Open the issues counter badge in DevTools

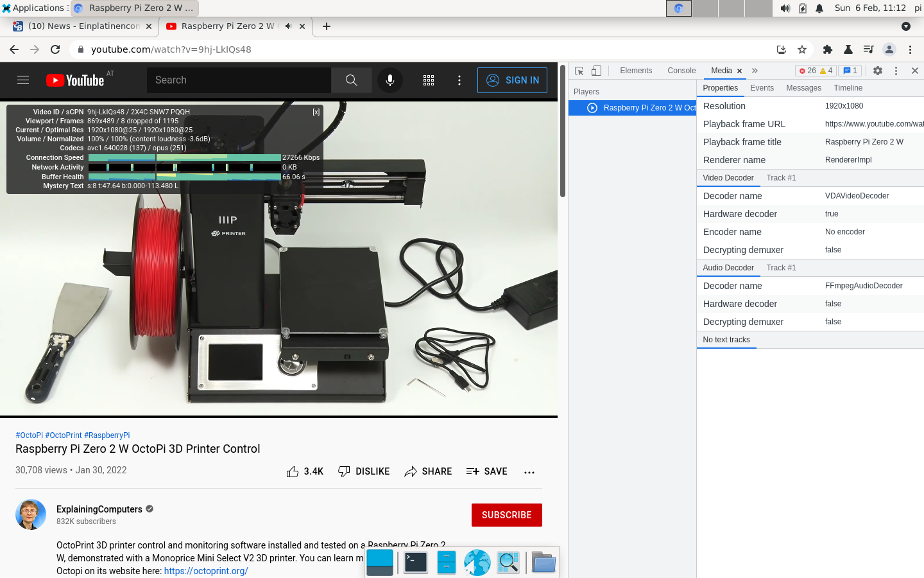(x=850, y=71)
